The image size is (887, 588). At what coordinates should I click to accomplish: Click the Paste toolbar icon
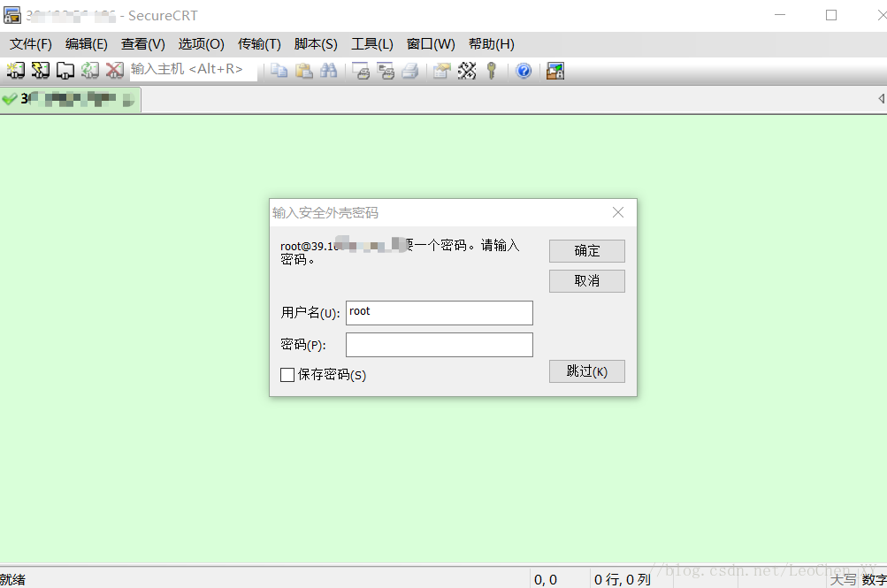[303, 71]
